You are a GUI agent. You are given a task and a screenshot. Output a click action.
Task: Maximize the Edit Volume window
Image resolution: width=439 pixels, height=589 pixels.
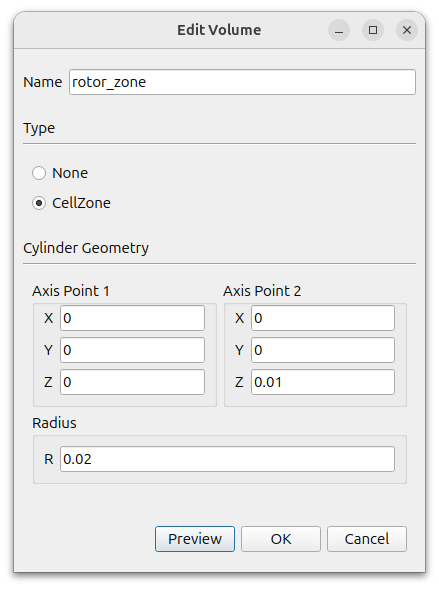(x=373, y=30)
